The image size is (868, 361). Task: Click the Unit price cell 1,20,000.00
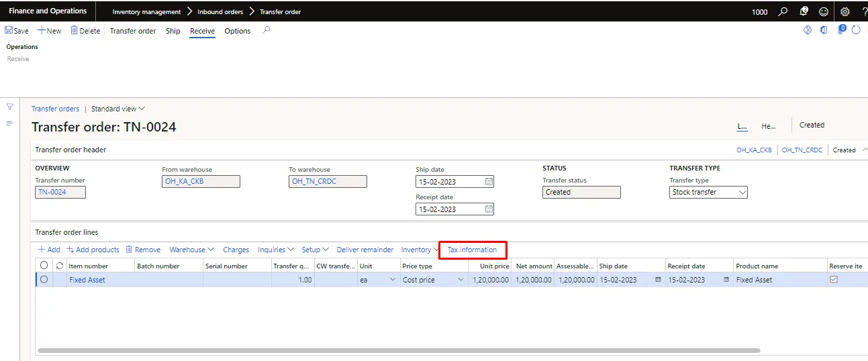[x=491, y=280]
